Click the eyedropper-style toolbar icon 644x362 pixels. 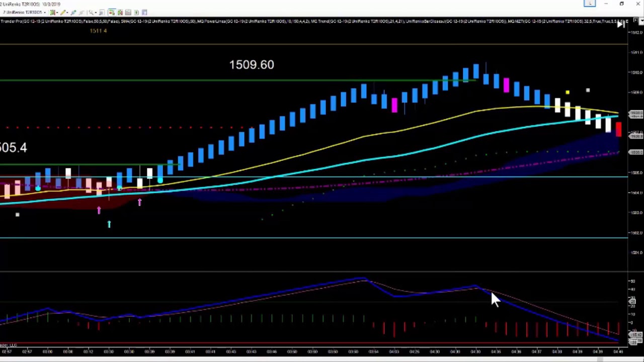click(x=73, y=13)
